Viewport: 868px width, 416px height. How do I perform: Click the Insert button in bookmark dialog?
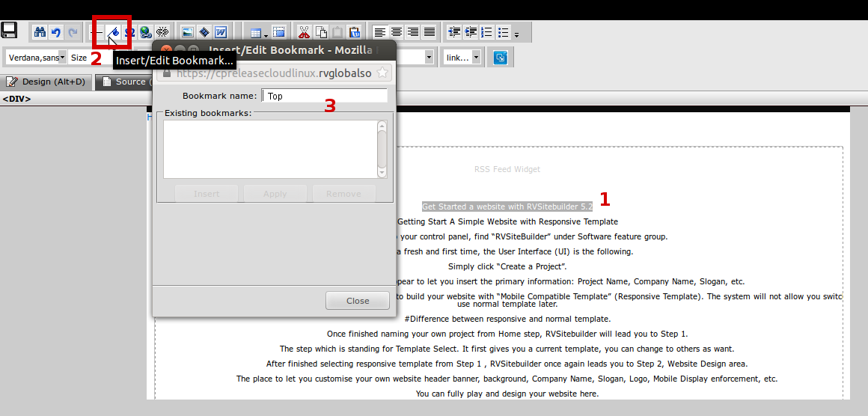pyautogui.click(x=207, y=193)
